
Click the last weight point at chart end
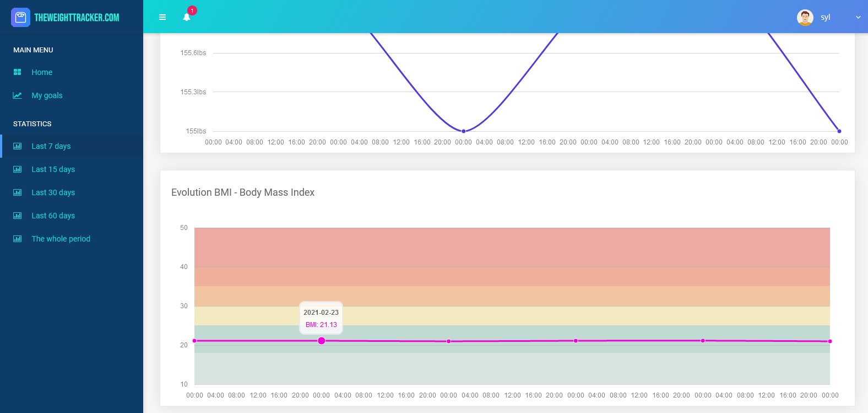point(839,131)
